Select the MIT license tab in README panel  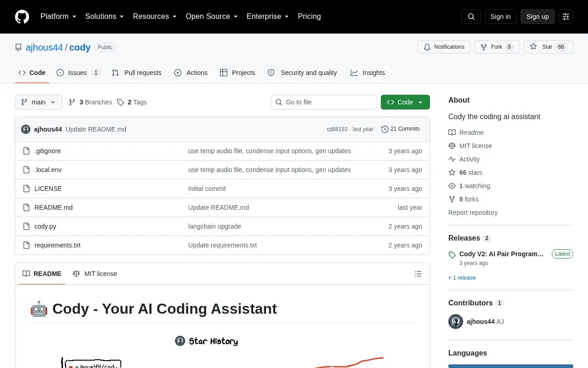click(95, 274)
